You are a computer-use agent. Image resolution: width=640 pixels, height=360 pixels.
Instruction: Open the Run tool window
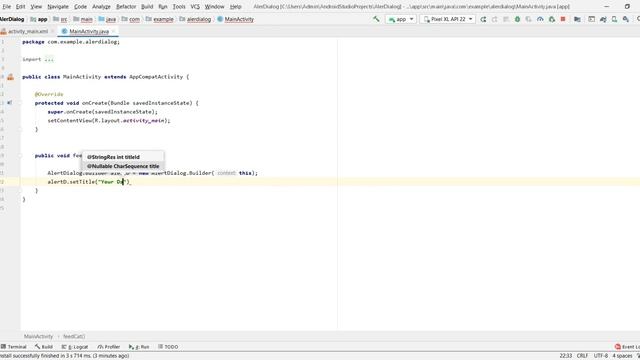click(x=139, y=347)
